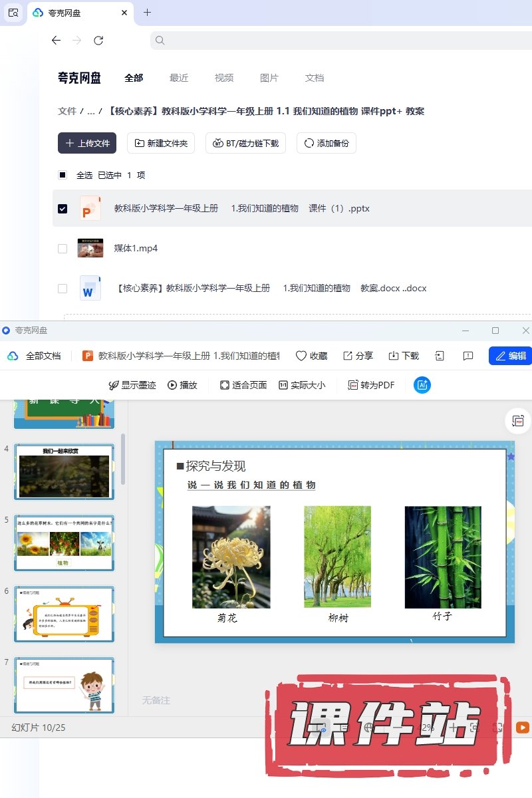Viewport: 532px width, 798px height.
Task: Toggle the 全选 select-all checkbox
Action: coord(63,175)
